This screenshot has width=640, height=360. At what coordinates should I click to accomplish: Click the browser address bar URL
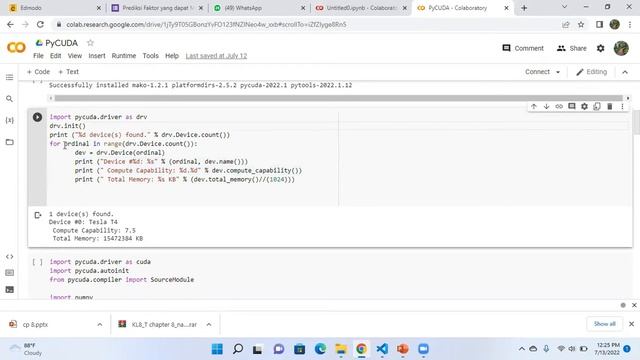tap(206, 24)
